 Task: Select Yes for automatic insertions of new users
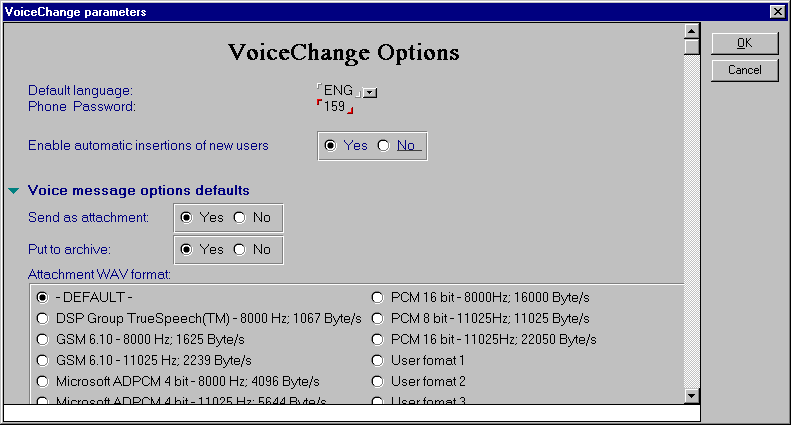[330, 146]
